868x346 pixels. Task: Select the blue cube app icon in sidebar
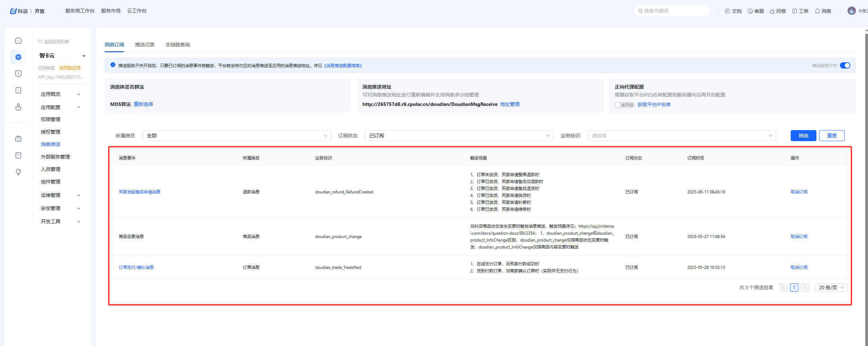click(18, 57)
